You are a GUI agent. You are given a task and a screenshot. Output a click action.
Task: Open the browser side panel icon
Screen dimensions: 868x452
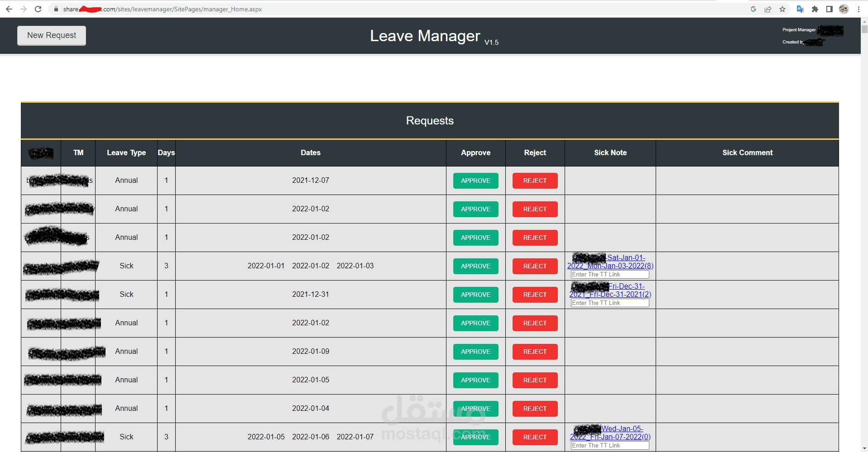pos(829,9)
